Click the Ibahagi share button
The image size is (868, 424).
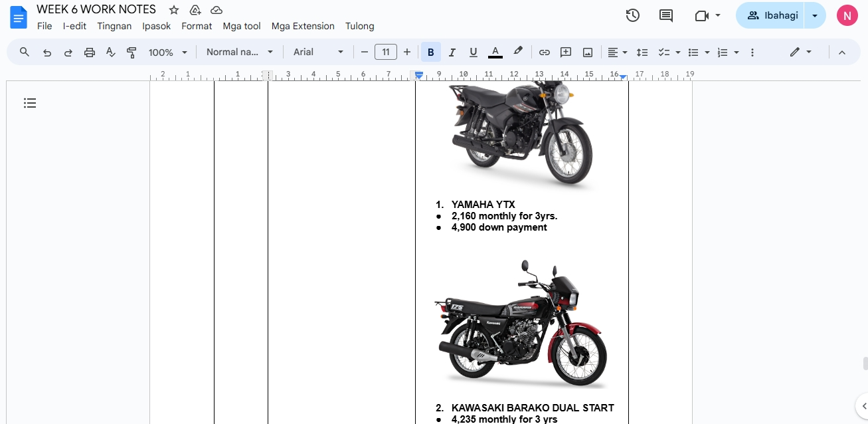[x=772, y=15]
